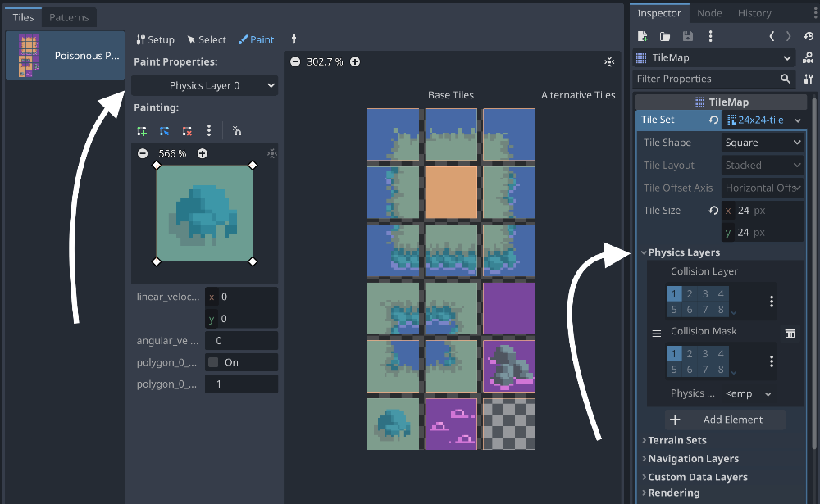Click the add polygon point tool
The height and width of the screenshot is (504, 820).
(x=143, y=131)
